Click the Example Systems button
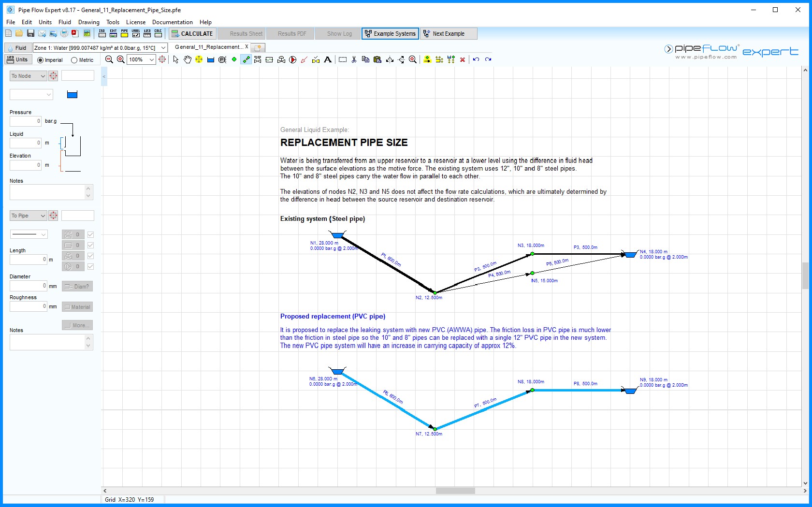Screen dimensions: 812x507 tap(390, 33)
